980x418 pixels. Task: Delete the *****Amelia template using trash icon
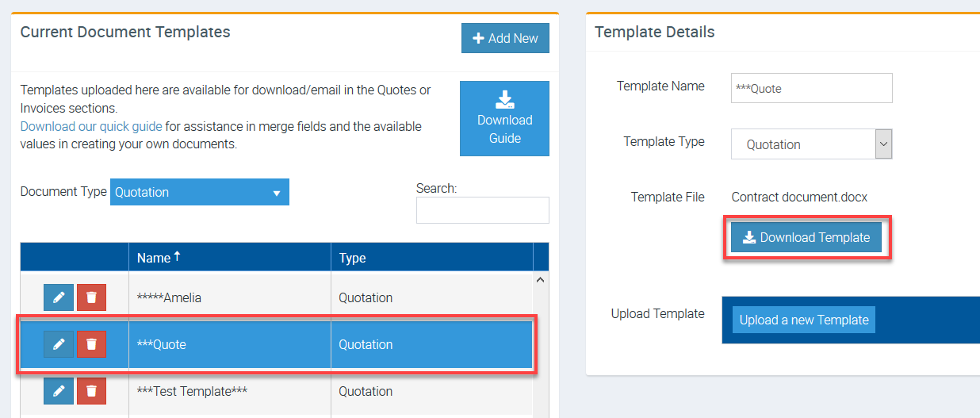91,297
